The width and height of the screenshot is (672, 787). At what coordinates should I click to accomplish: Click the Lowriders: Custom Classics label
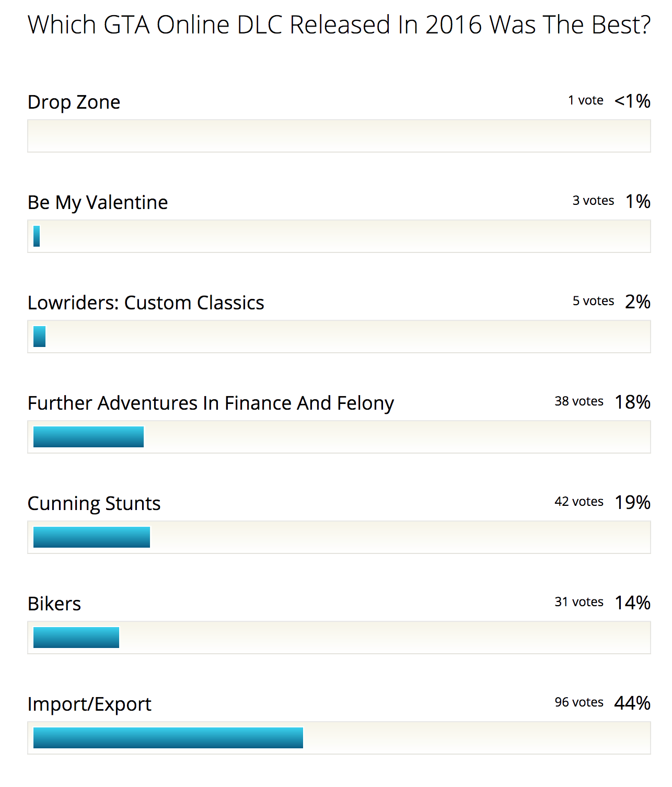click(x=146, y=303)
